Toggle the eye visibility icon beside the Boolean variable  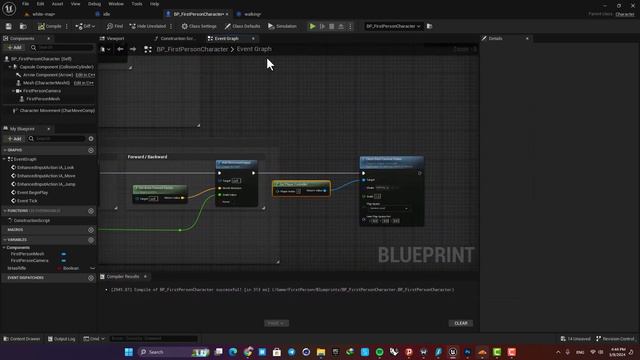93,269
